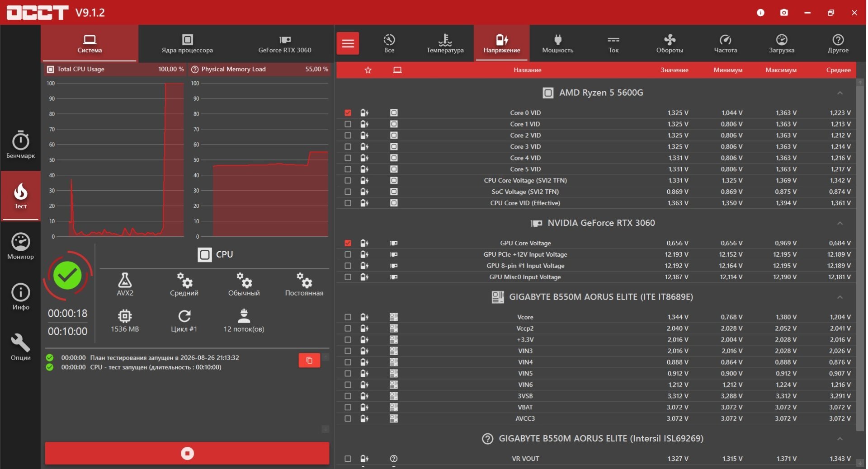Click the CPU icon for Core 5 VID

394,169
